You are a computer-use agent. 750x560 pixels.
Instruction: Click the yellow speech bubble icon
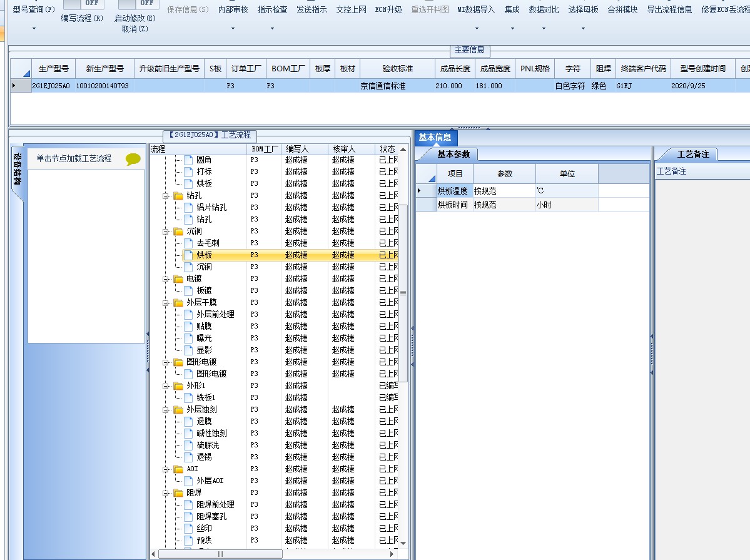[x=133, y=159]
